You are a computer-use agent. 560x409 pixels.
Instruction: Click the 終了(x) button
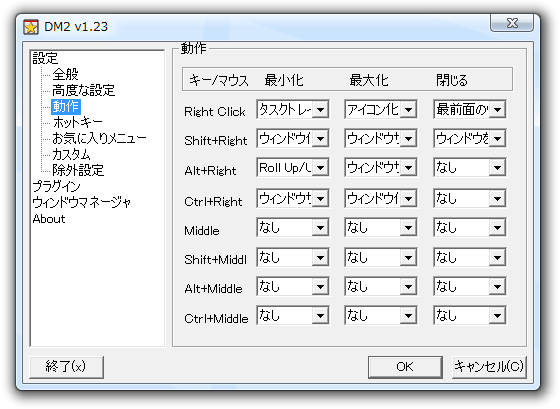tap(66, 367)
